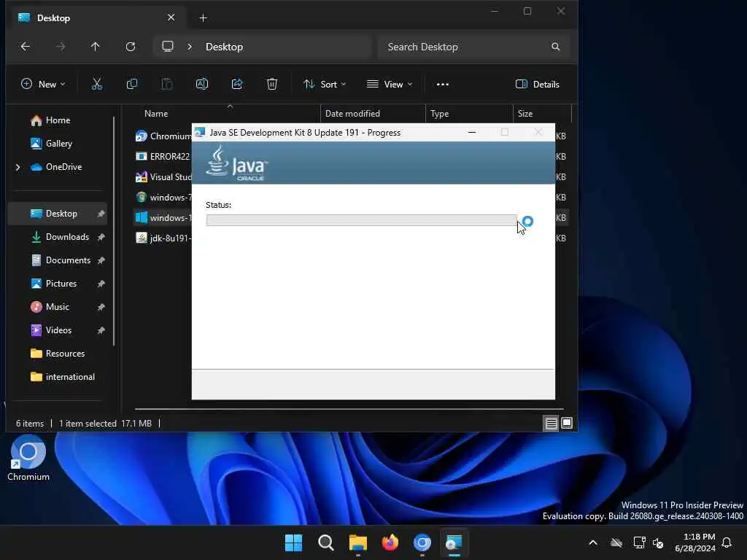The image size is (747, 560).
Task: Open Windows Start menu
Action: [x=293, y=542]
